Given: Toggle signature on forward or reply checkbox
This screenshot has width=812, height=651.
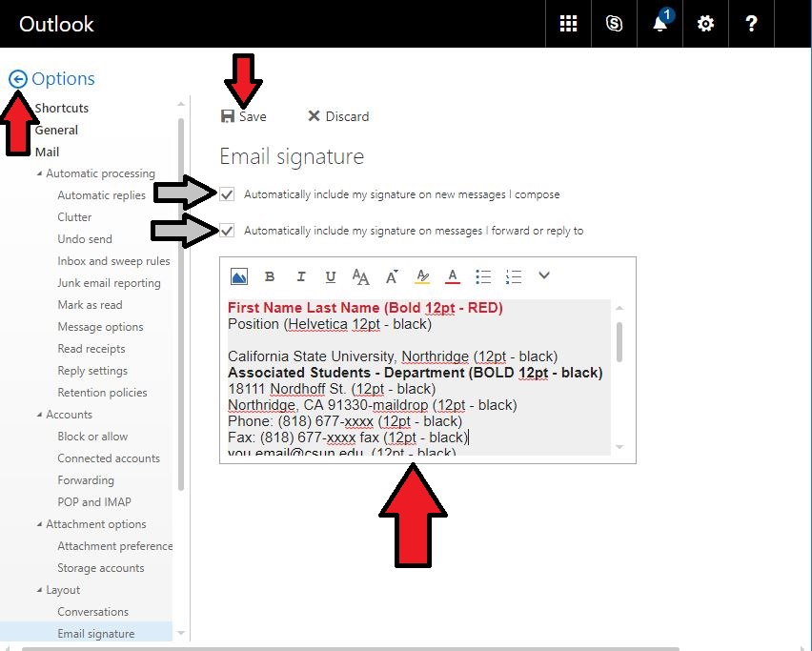Looking at the screenshot, I should pos(228,231).
